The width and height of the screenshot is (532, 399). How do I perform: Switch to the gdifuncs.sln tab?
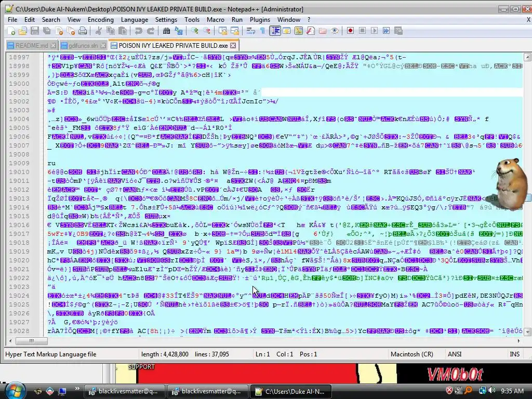coord(83,46)
